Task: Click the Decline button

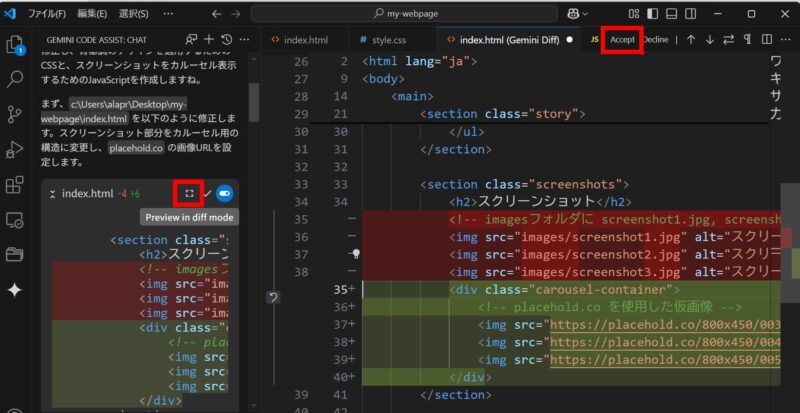Action: point(655,39)
